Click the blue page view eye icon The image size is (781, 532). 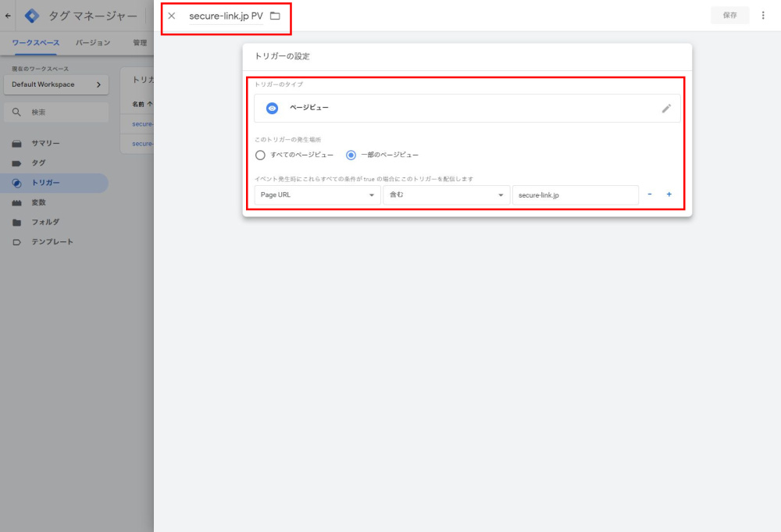(272, 109)
